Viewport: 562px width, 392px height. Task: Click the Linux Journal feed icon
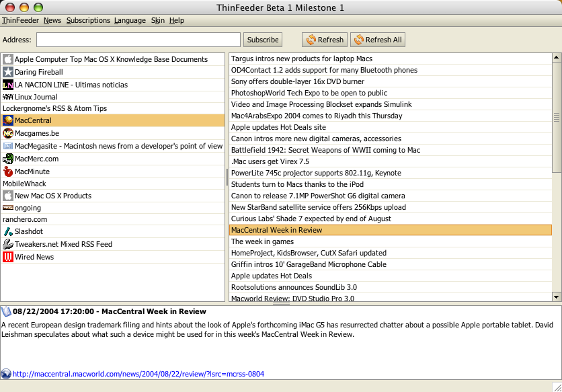pyautogui.click(x=8, y=97)
